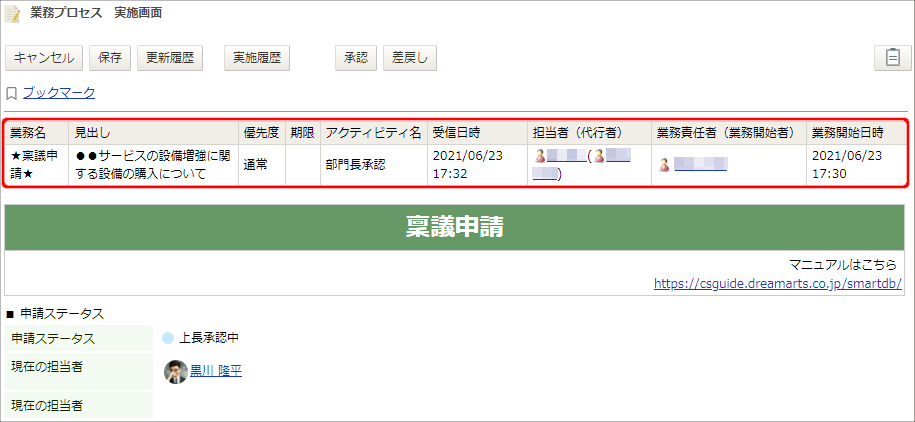This screenshot has height=422, width=915.
Task: Open the ブックマーク link
Action: (59, 93)
